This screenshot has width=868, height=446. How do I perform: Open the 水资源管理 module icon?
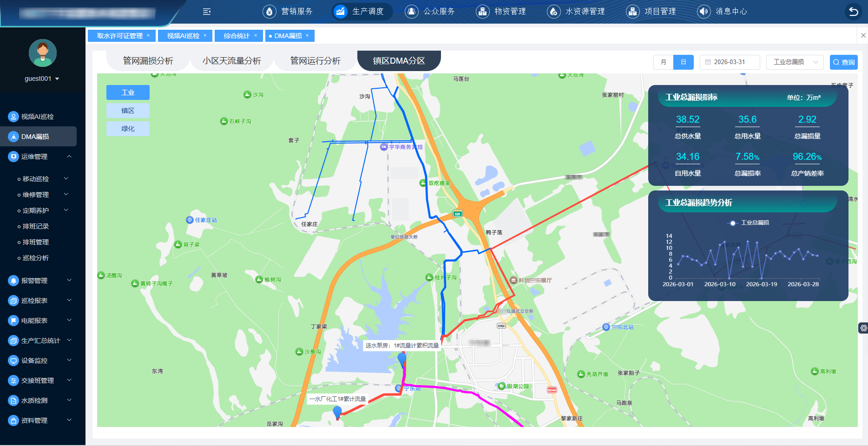[x=554, y=12]
